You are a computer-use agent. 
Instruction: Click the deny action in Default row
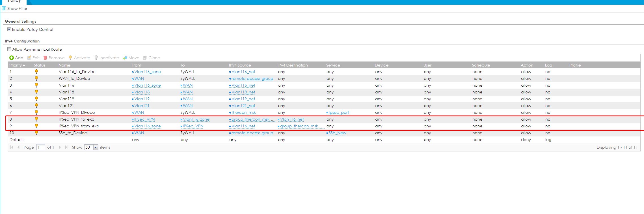tap(526, 140)
